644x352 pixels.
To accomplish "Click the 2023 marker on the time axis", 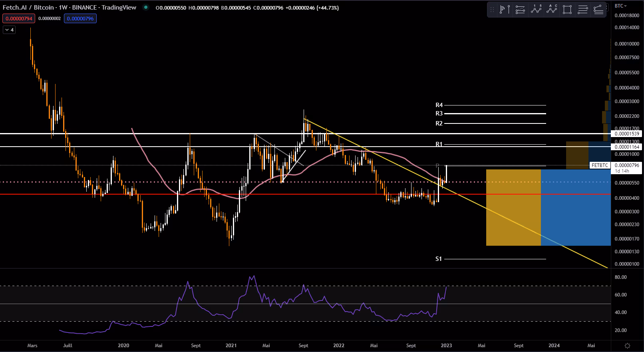I will coord(446,346).
